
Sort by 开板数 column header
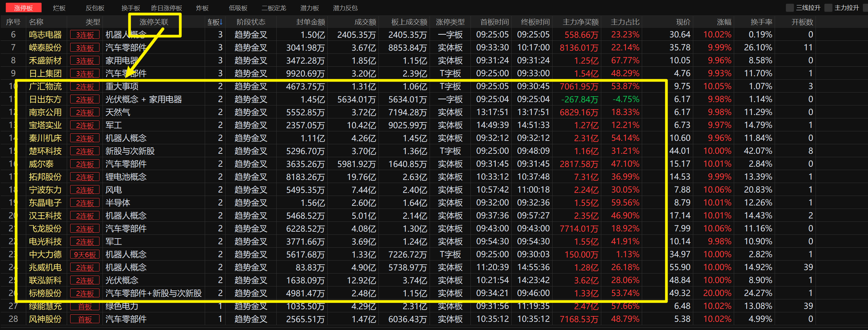tap(802, 22)
